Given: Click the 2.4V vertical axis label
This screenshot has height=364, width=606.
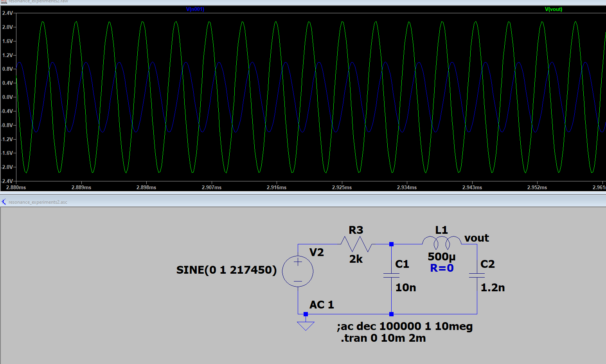Looking at the screenshot, I should 7,13.
